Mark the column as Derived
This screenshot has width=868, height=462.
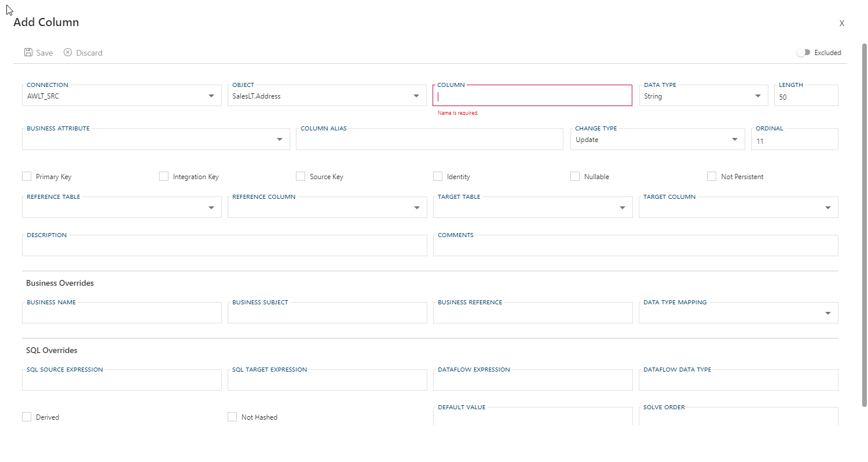click(x=26, y=416)
